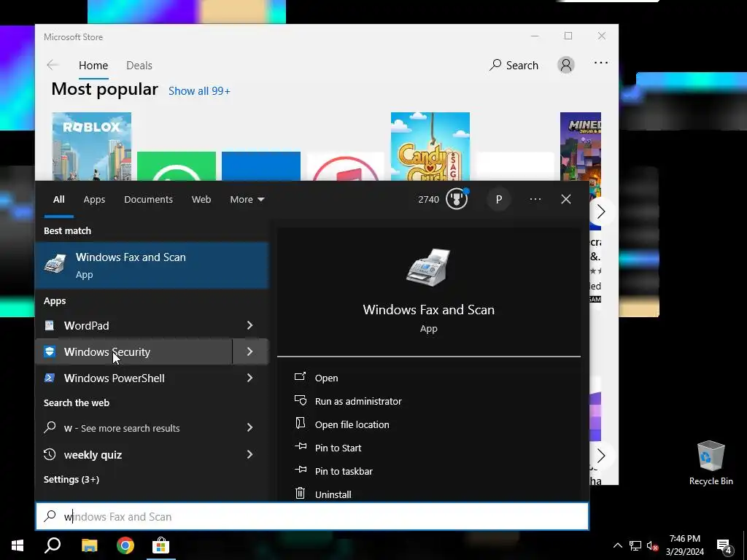The image size is (747, 560).
Task: Show hidden tray icons arrow
Action: click(x=617, y=545)
